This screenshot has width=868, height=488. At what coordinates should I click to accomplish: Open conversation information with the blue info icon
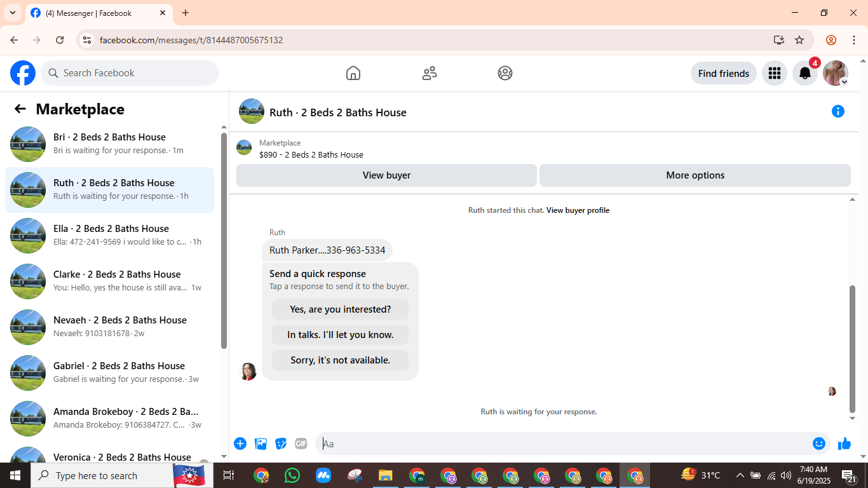coord(838,112)
